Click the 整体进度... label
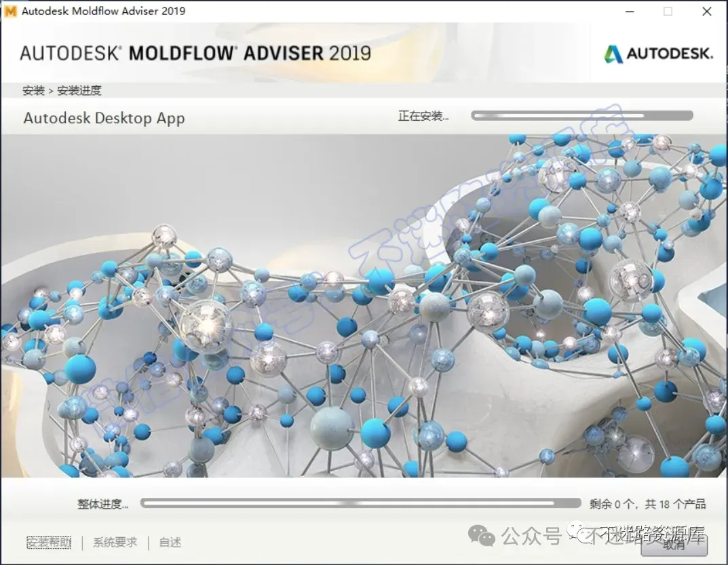Image resolution: width=728 pixels, height=565 pixels. pyautogui.click(x=102, y=504)
